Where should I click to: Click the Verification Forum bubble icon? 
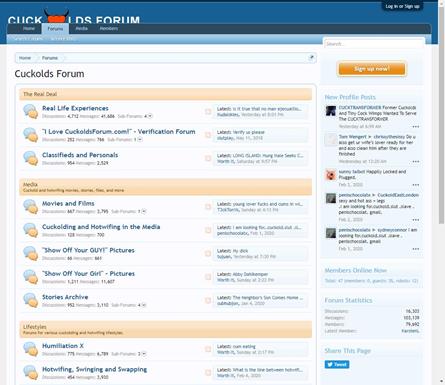coord(31,135)
